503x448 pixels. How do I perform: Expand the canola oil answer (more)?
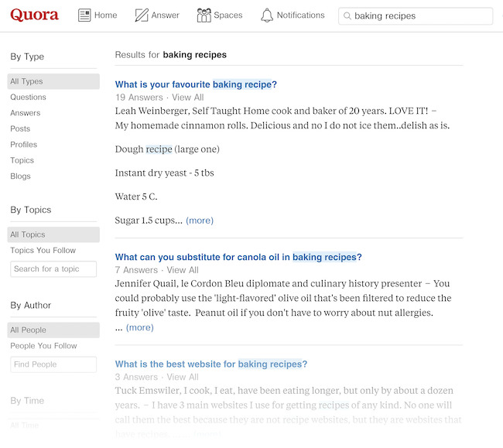139,327
